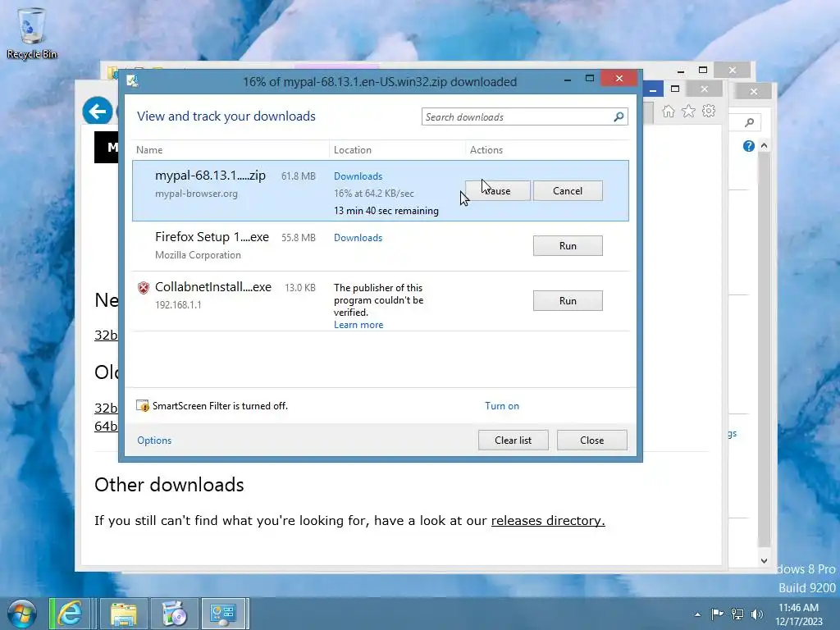Minimize the View Downloads window
Image resolution: width=840 pixels, height=630 pixels.
pyautogui.click(x=568, y=80)
